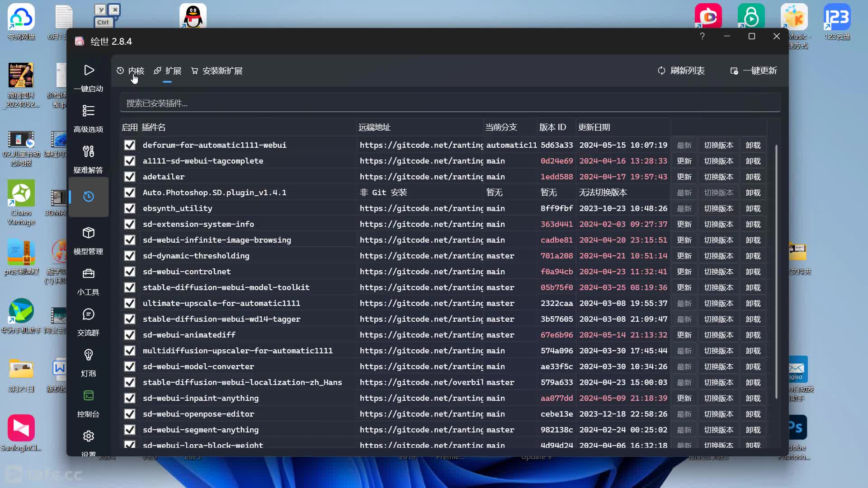Focus the 搜索已安装插件 search field
The height and width of the screenshot is (488, 868).
[450, 103]
